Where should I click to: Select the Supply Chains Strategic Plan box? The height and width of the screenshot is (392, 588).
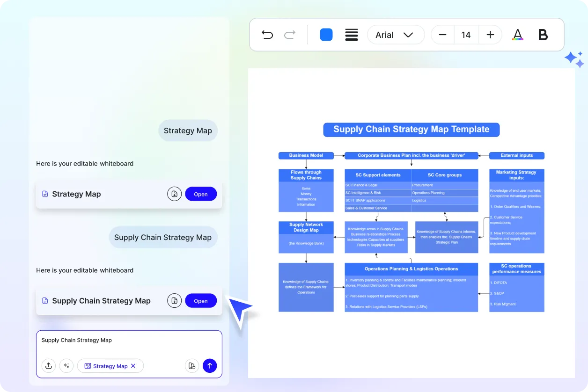(447, 237)
